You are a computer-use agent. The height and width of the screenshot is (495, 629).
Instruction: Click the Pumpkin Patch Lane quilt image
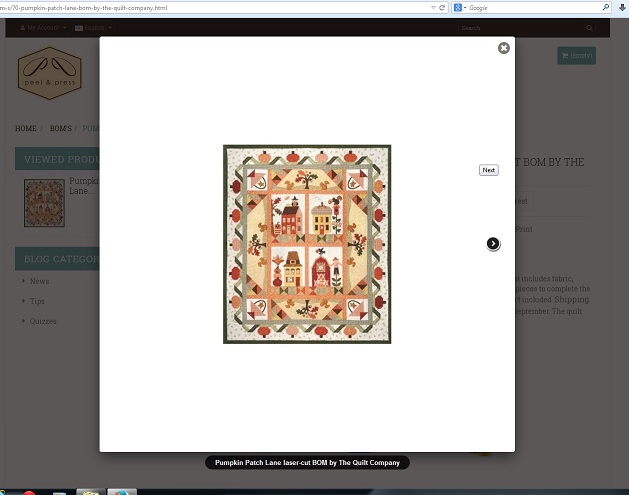click(x=307, y=244)
